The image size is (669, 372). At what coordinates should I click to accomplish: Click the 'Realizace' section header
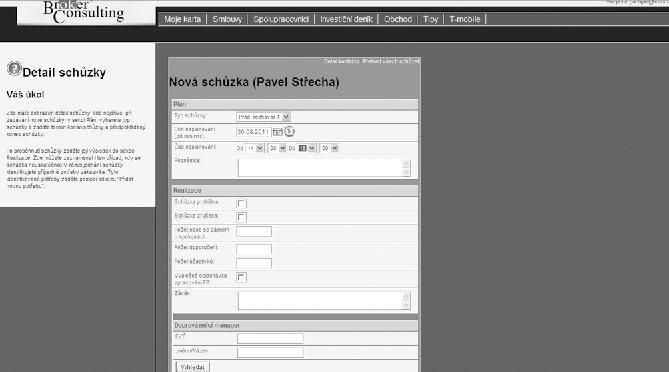[x=295, y=190]
